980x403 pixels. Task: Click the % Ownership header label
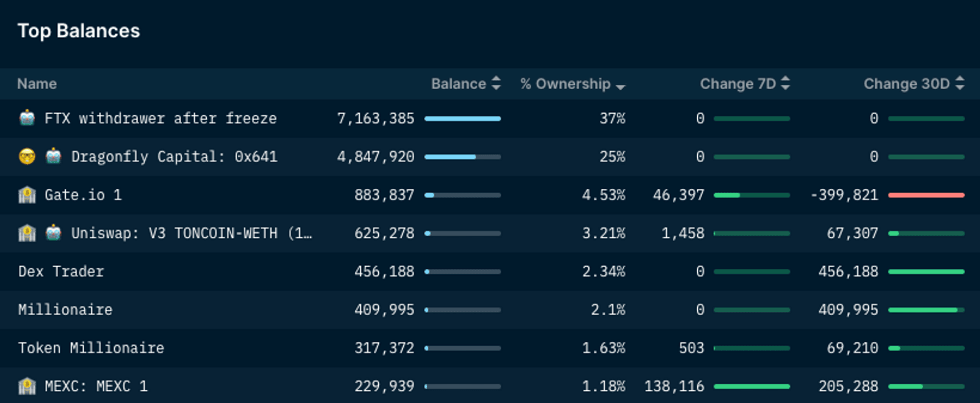(x=565, y=84)
